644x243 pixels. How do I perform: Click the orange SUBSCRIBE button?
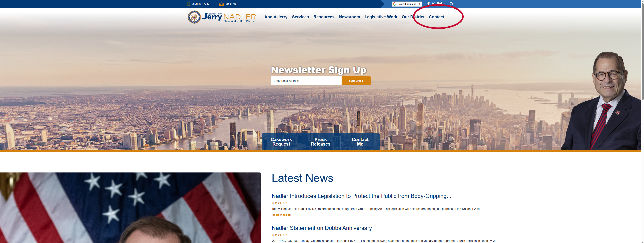(356, 81)
